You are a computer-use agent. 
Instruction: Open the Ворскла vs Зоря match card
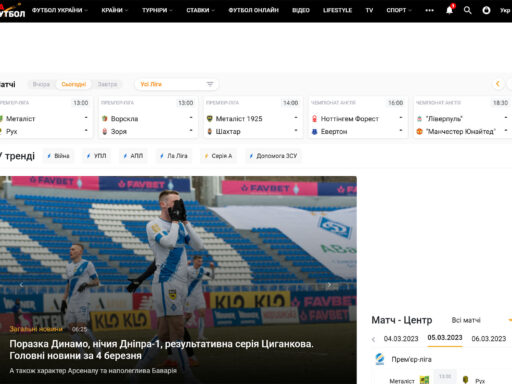click(148, 117)
